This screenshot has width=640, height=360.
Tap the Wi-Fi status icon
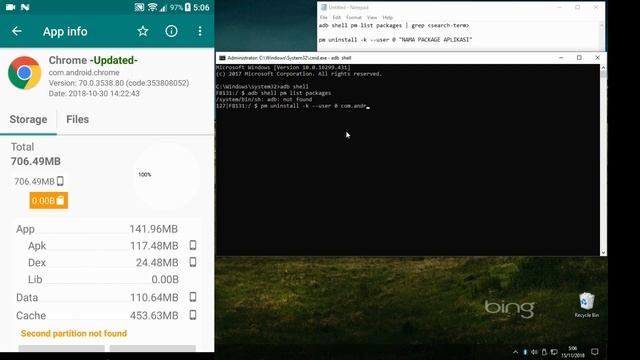pos(152,7)
